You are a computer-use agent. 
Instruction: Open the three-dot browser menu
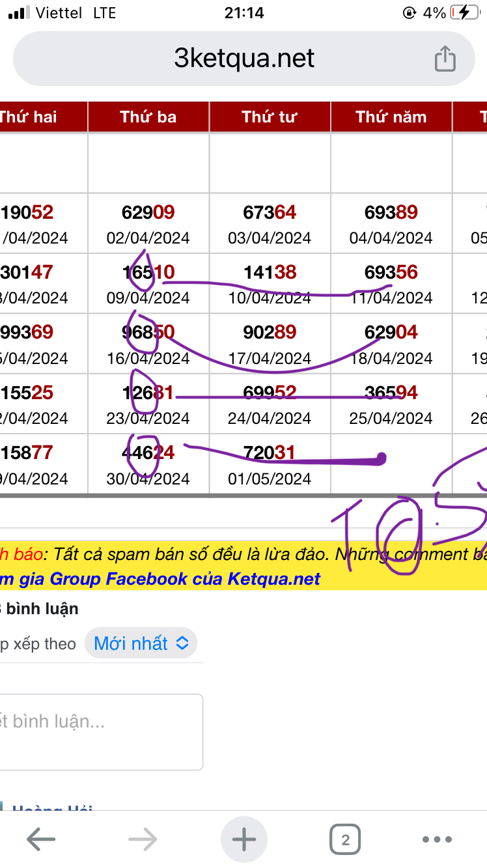click(437, 839)
